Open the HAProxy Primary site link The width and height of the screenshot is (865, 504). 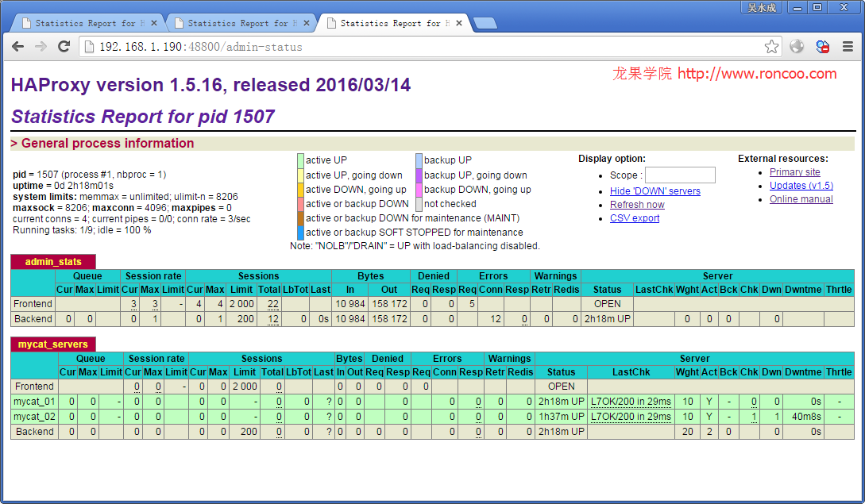[794, 171]
